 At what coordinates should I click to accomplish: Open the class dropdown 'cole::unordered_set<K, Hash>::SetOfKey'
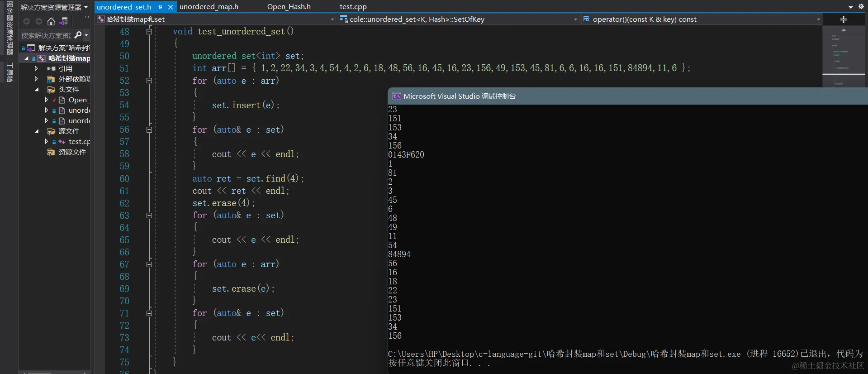tap(459, 19)
